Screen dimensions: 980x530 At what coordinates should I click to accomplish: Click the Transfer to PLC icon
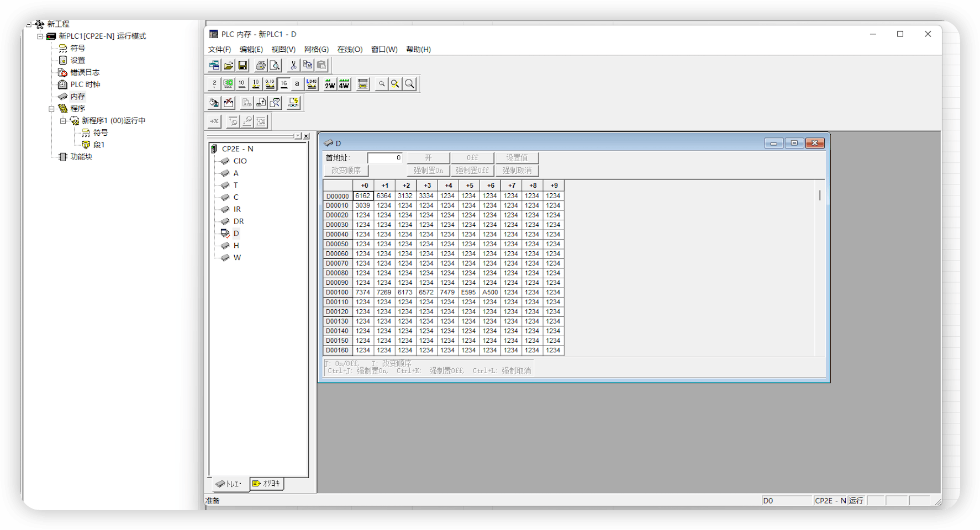pyautogui.click(x=260, y=104)
